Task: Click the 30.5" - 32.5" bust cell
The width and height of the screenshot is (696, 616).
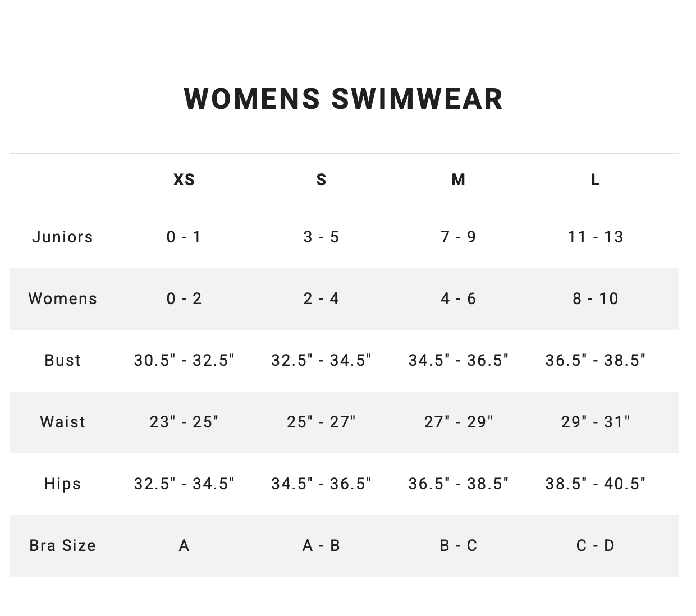Action: click(x=184, y=360)
